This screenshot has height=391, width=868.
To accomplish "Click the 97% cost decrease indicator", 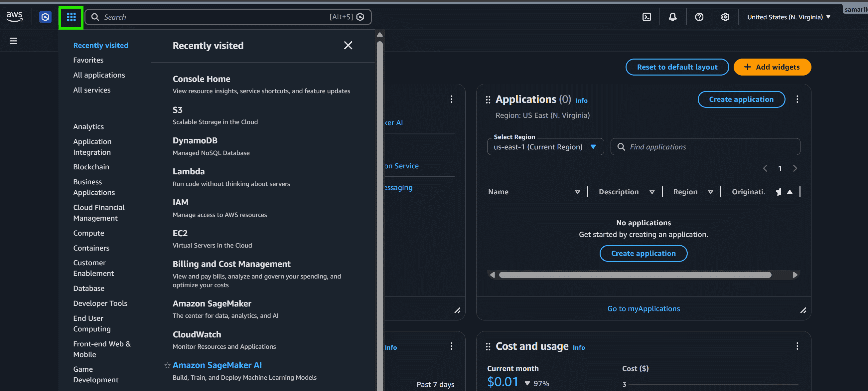I will coord(537,383).
